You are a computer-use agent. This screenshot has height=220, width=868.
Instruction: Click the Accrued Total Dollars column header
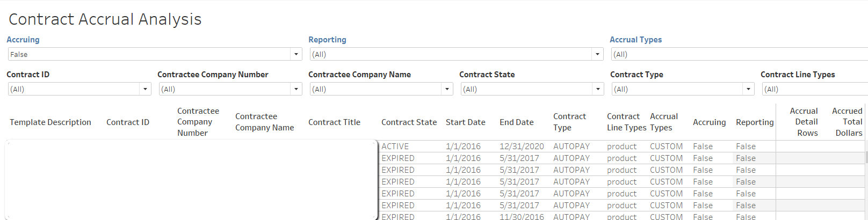(x=848, y=122)
